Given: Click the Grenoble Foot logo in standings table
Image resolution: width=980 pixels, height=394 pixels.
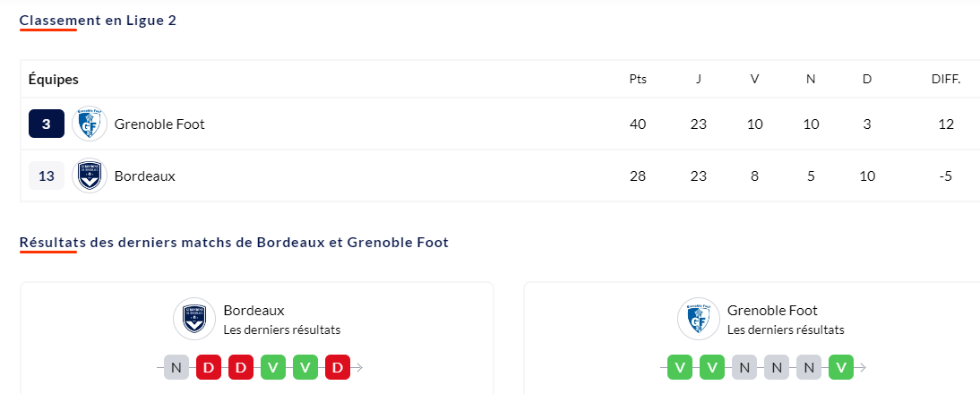Looking at the screenshot, I should pyautogui.click(x=90, y=124).
